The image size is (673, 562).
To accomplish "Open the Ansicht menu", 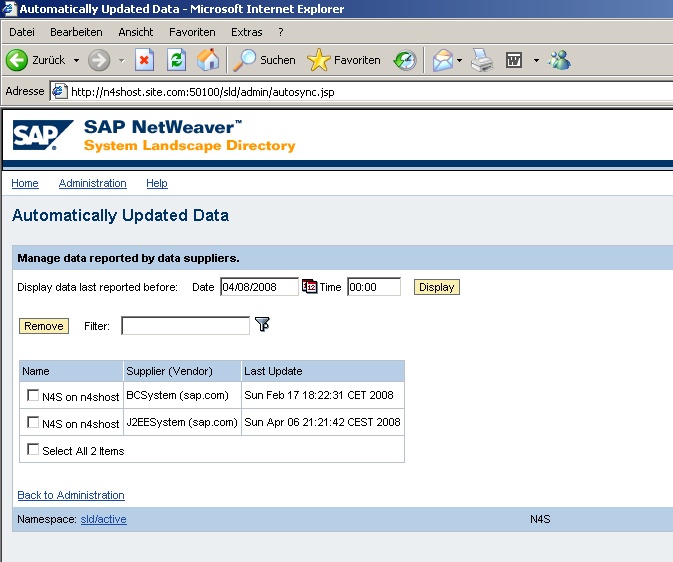I will point(136,32).
